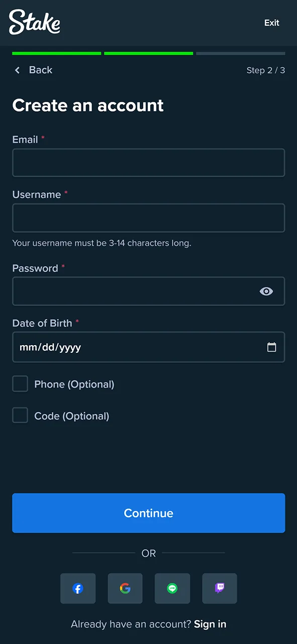Sign up with the Twitch icon

pos(220,588)
